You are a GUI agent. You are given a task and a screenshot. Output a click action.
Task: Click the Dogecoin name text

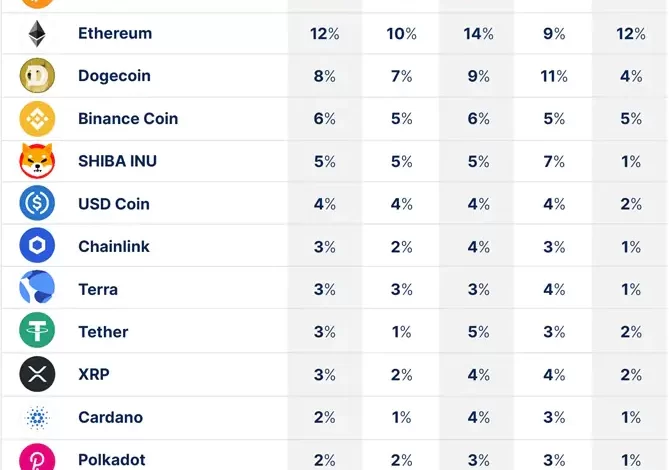point(115,76)
